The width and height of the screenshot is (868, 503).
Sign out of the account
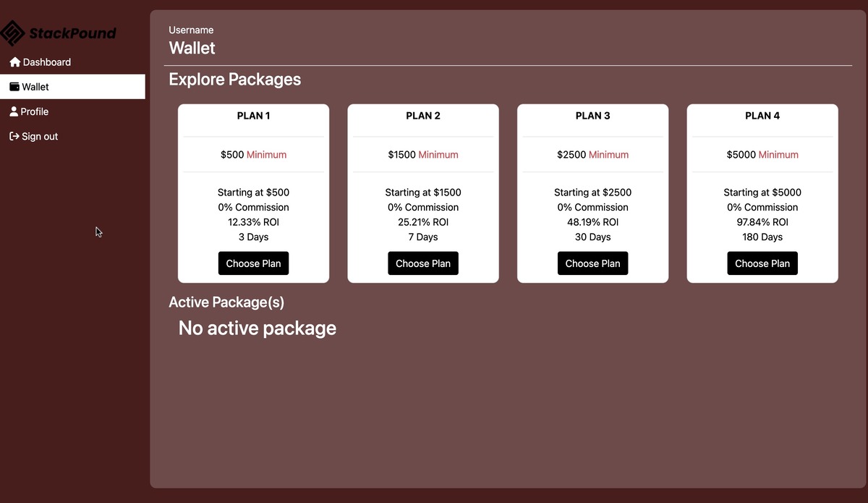click(39, 136)
